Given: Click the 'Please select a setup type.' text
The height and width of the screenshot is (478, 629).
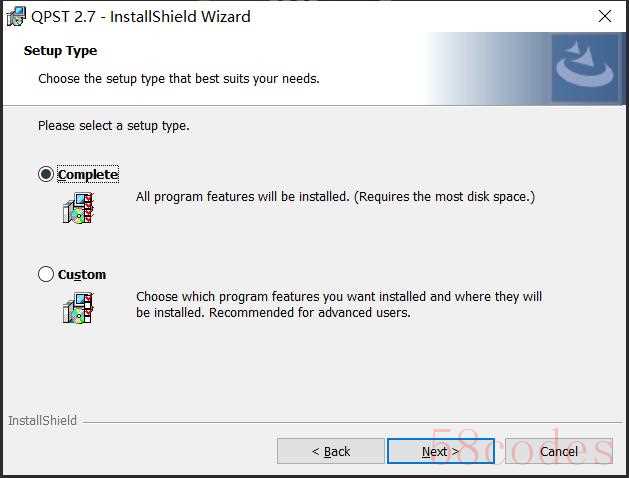Looking at the screenshot, I should (x=114, y=126).
